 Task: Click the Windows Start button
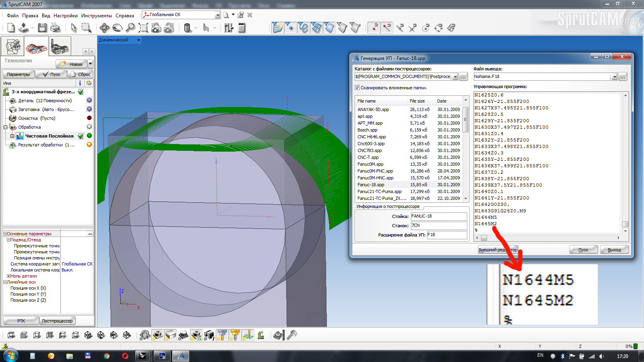click(x=11, y=356)
